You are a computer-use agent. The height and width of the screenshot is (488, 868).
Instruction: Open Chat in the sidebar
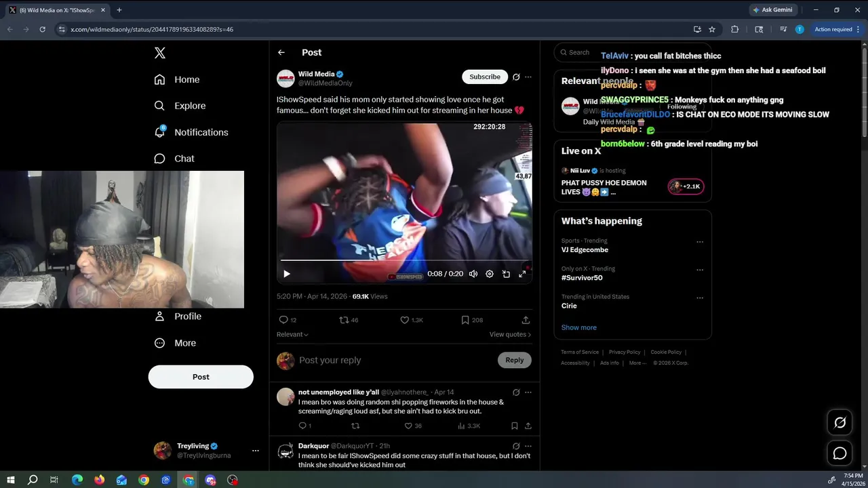(x=174, y=159)
